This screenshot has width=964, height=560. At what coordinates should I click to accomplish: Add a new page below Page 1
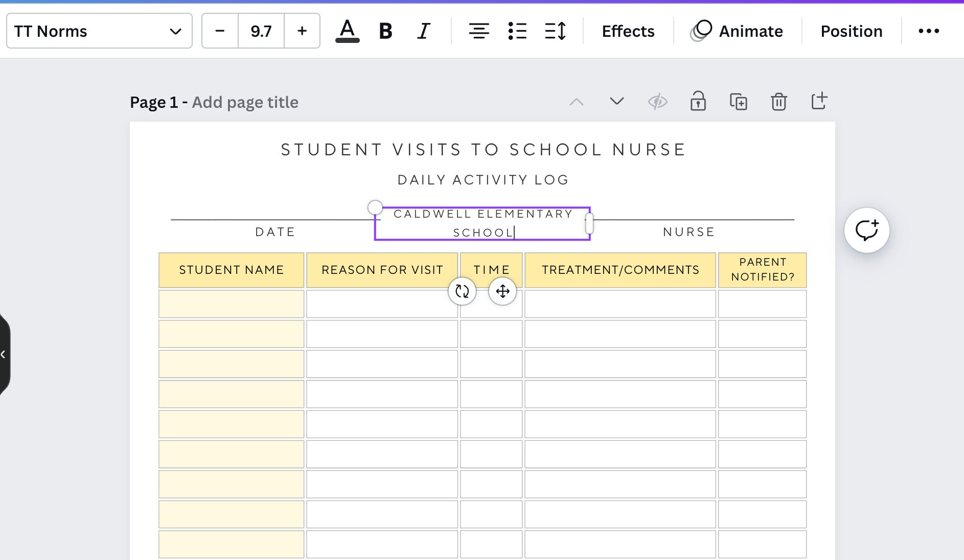(819, 102)
